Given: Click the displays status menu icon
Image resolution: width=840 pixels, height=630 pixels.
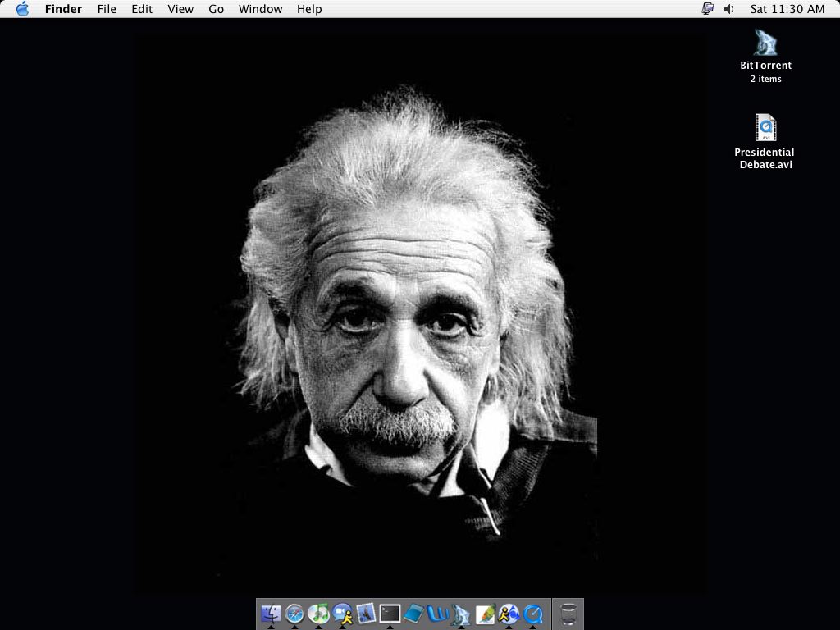Looking at the screenshot, I should click(x=708, y=9).
